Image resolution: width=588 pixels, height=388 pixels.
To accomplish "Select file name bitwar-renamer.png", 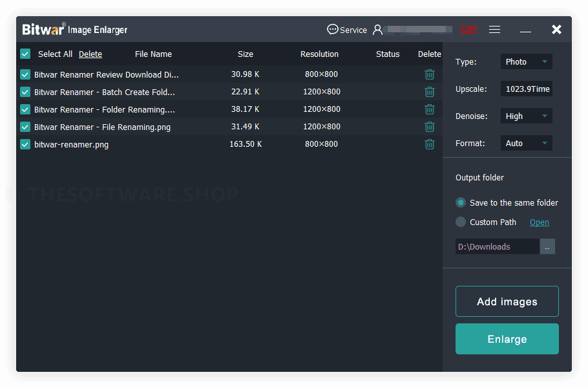I will (71, 144).
